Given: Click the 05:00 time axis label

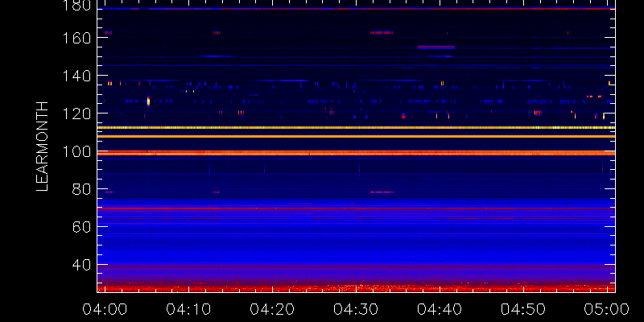Looking at the screenshot, I should tap(607, 308).
